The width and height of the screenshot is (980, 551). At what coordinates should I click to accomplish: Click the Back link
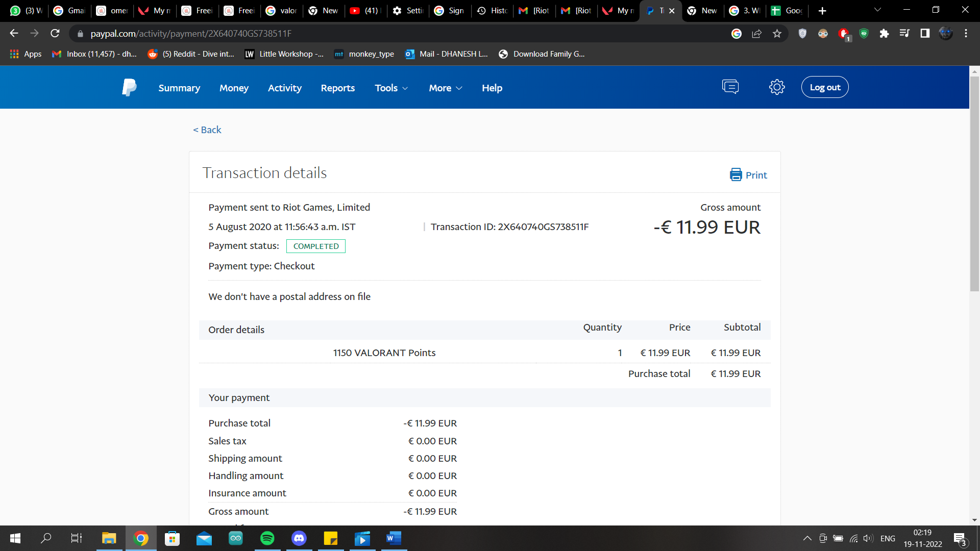coord(207,130)
